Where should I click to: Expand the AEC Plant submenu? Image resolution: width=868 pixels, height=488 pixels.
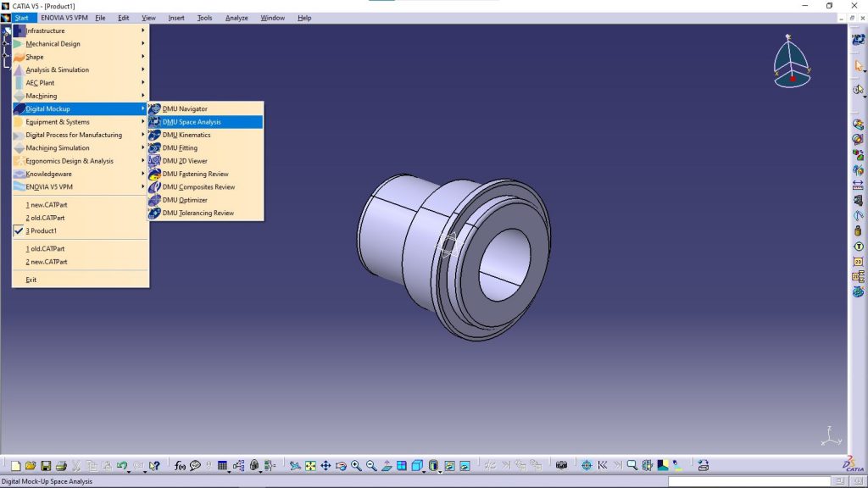coord(81,83)
